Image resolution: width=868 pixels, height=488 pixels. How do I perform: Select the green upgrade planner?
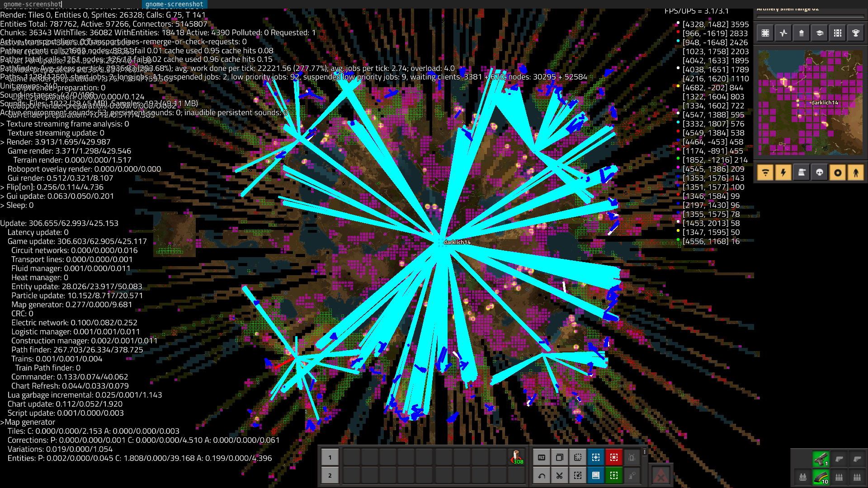pyautogui.click(x=614, y=476)
